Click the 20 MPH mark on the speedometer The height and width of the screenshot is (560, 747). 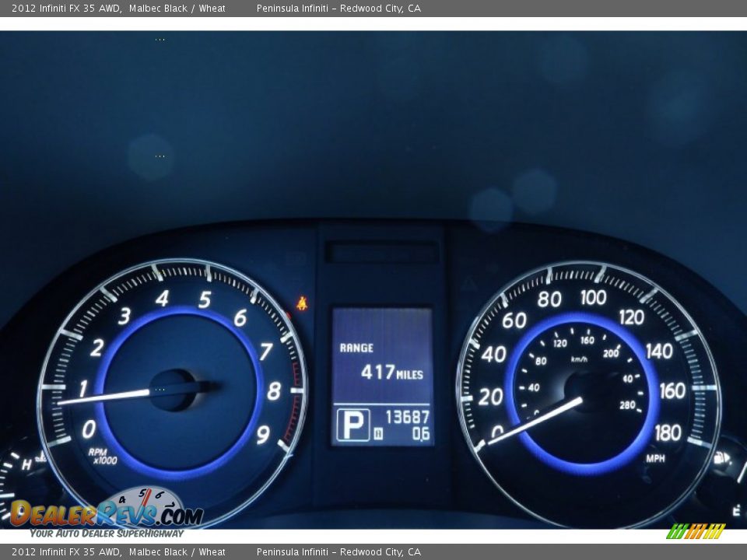(x=490, y=397)
